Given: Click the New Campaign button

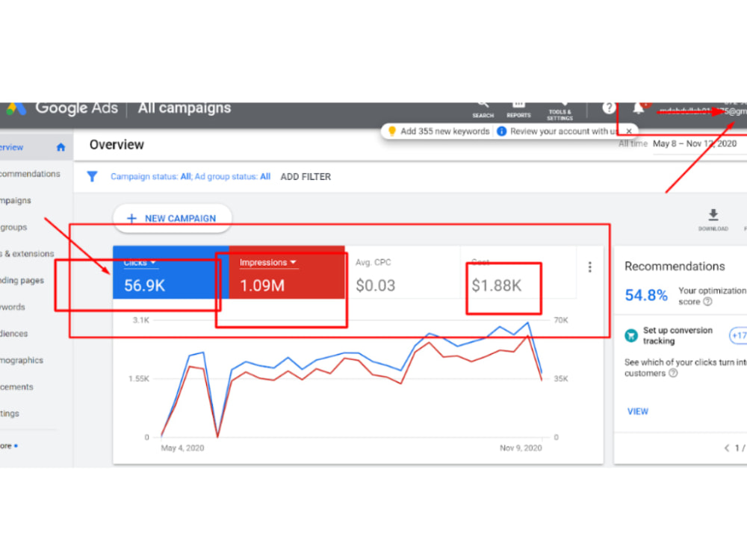Looking at the screenshot, I should pyautogui.click(x=172, y=219).
